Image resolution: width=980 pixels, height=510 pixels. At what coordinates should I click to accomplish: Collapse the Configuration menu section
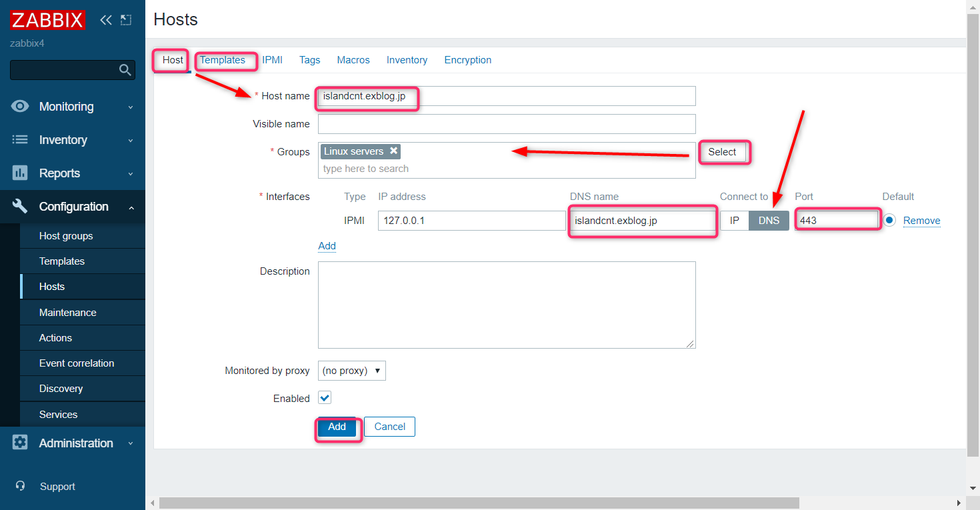pos(73,207)
